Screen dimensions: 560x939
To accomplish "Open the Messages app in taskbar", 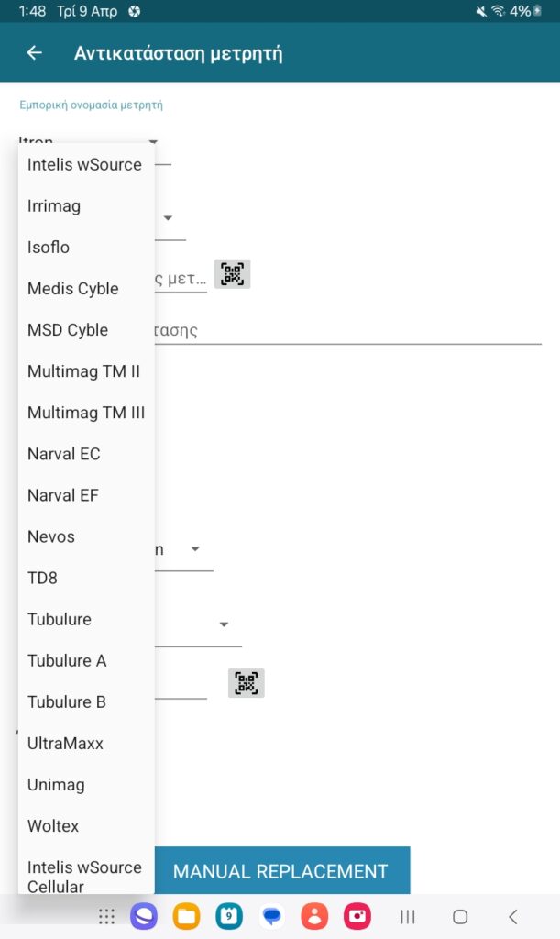I will [x=271, y=916].
